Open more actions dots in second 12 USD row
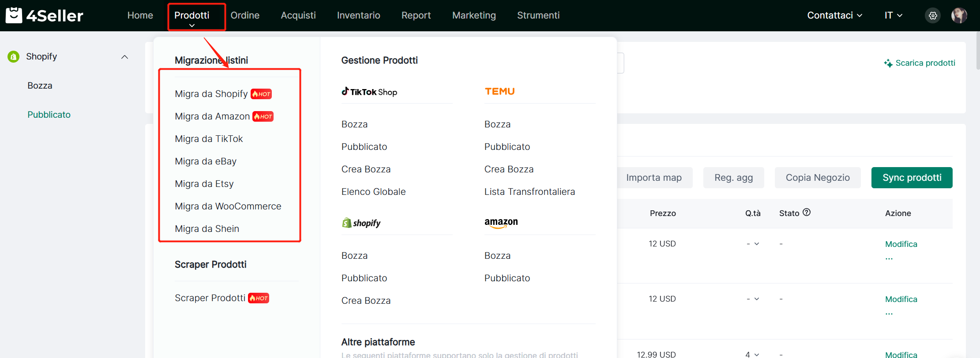Screen dimensions: 980x358 pyautogui.click(x=889, y=313)
